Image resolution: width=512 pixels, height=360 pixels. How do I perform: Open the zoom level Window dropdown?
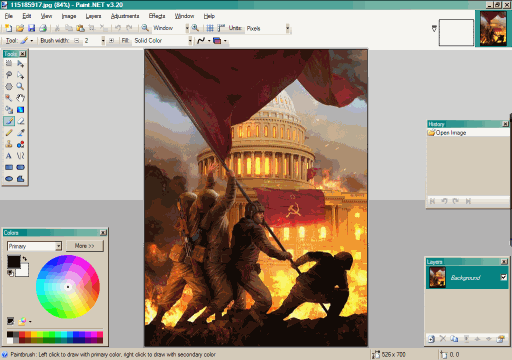point(187,28)
